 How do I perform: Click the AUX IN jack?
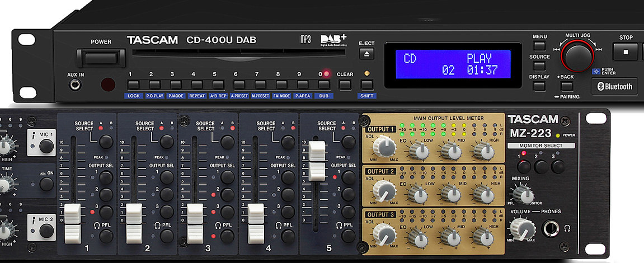pyautogui.click(x=76, y=85)
